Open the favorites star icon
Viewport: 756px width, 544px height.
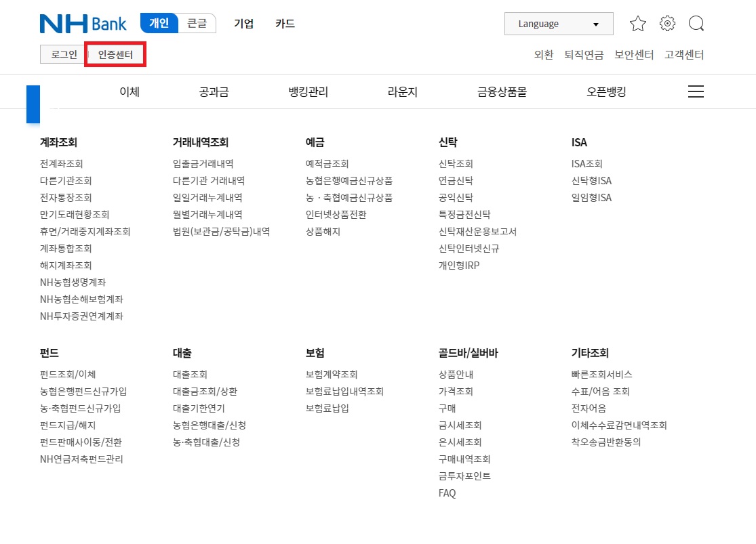[637, 24]
